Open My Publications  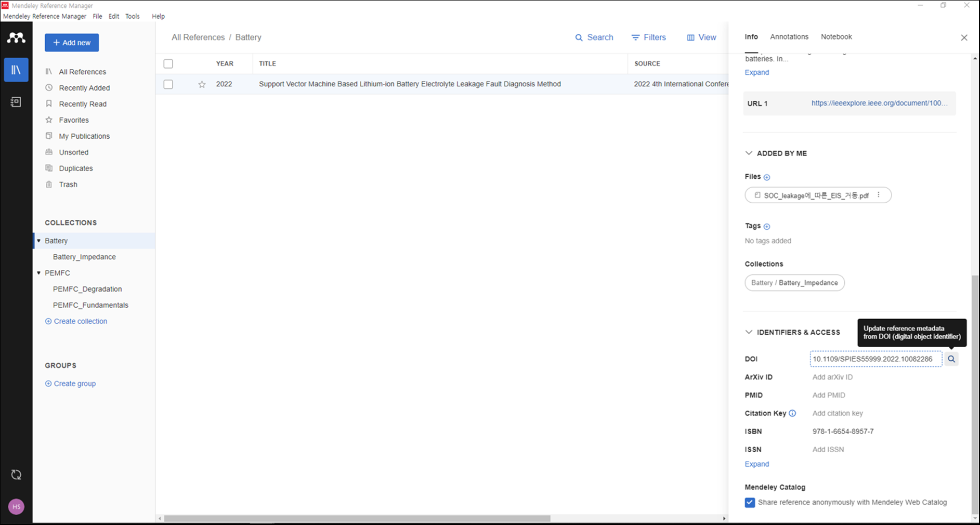click(84, 136)
